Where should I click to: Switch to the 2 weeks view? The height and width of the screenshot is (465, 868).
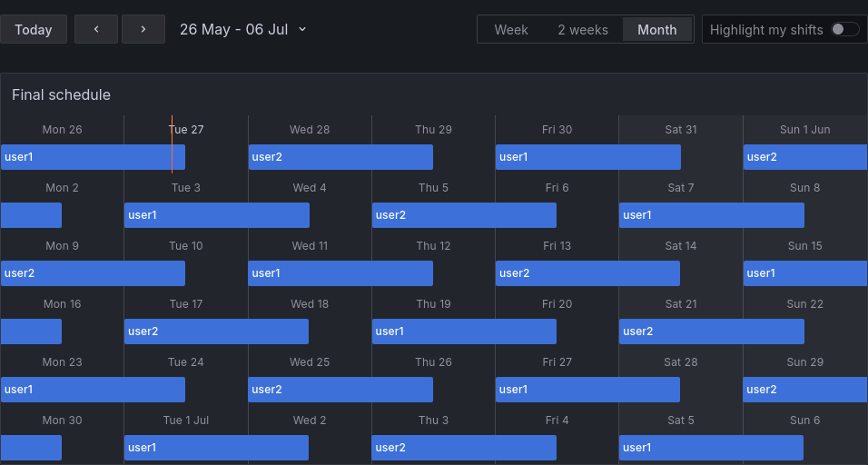pos(583,29)
